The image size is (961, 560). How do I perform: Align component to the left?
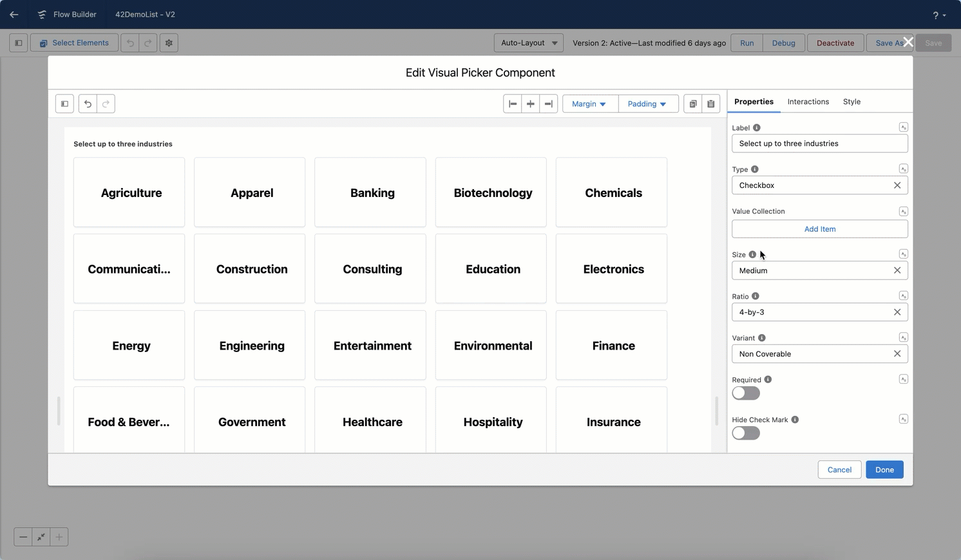[513, 104]
